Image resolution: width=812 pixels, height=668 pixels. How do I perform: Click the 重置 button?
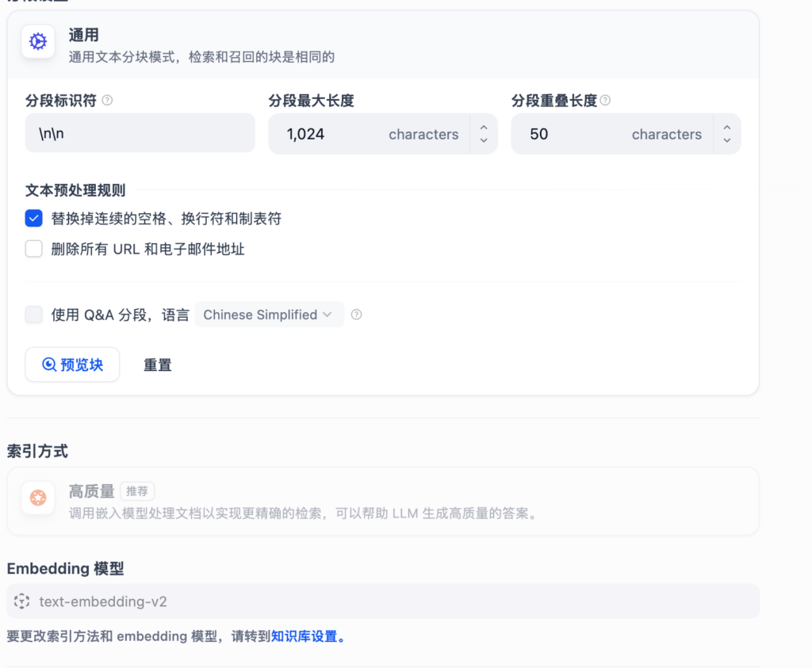coord(158,365)
